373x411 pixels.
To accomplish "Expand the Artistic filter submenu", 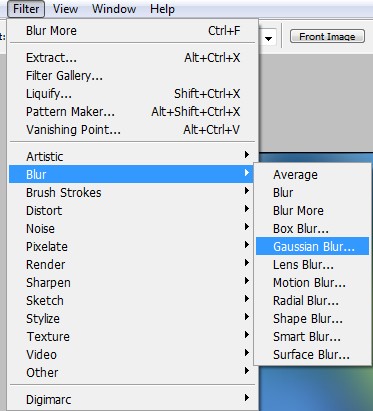I will [131, 156].
